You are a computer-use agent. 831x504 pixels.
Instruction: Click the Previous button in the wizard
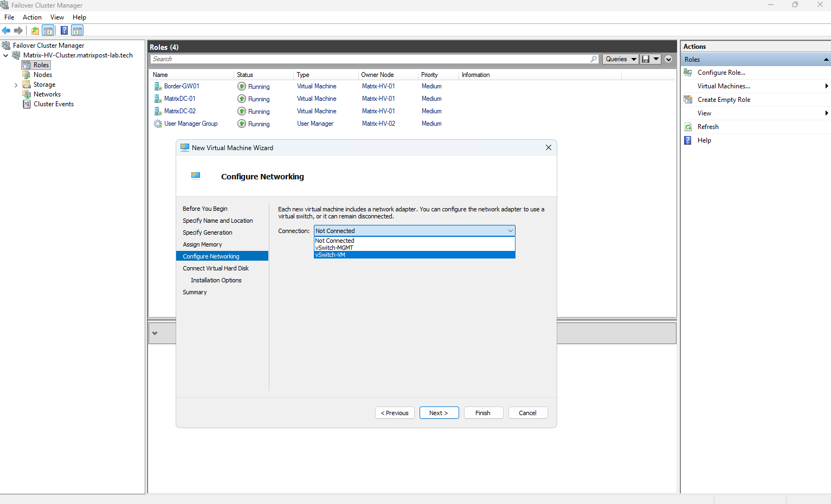[x=395, y=413]
